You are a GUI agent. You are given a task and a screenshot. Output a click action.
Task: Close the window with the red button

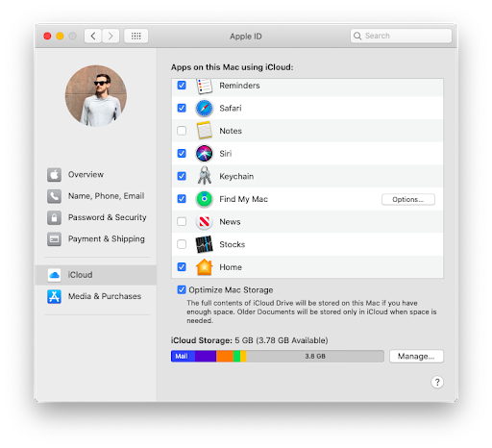[x=47, y=36]
